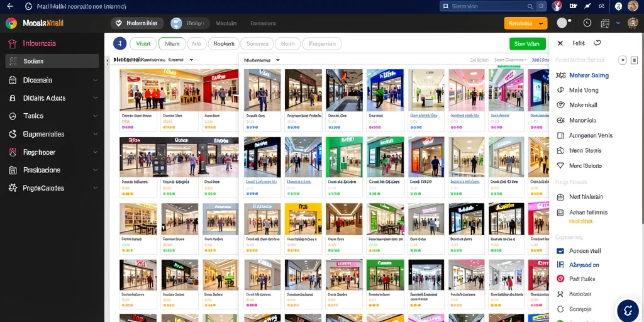Image resolution: width=644 pixels, height=322 pixels.
Task: Open the Mohatar Saimg panel entry
Action: pos(589,75)
